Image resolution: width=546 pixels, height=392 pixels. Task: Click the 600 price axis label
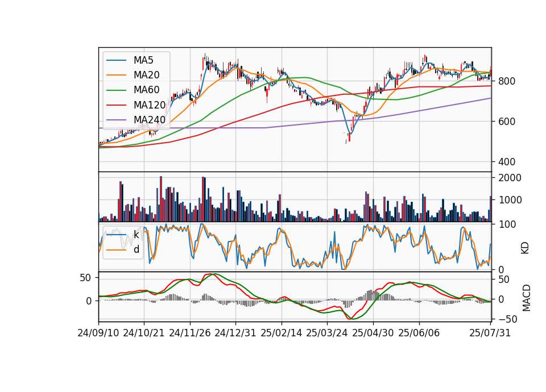[x=507, y=122]
